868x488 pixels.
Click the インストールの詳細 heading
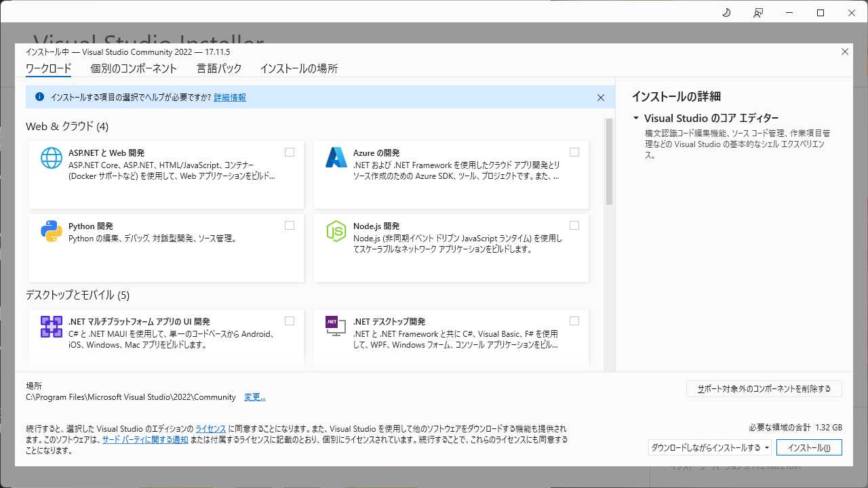pos(676,96)
